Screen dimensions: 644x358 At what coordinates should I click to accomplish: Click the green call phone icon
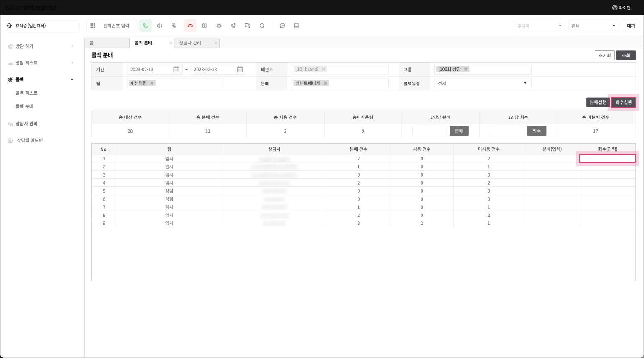(145, 26)
